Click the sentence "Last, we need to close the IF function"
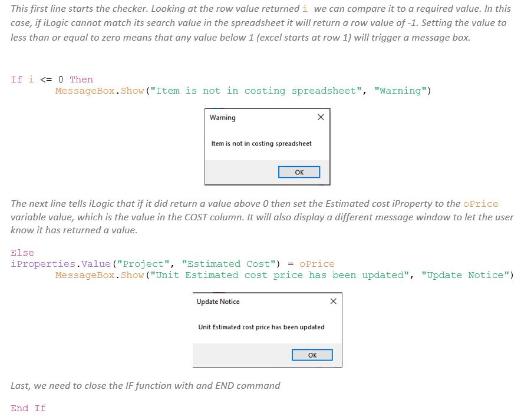 [x=145, y=385]
